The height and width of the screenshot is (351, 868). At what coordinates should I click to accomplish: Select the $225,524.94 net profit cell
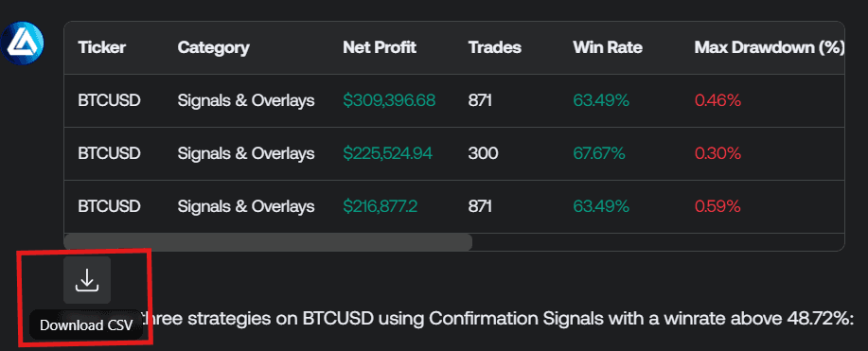387,153
